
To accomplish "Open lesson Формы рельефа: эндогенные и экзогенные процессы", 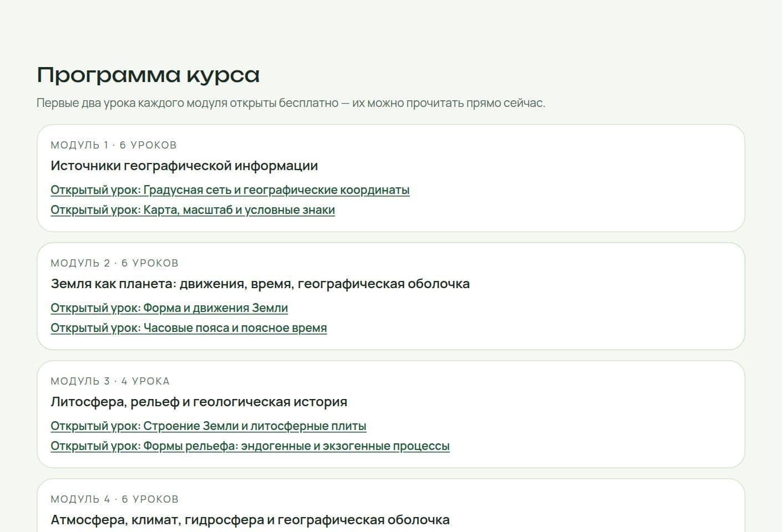I will [x=250, y=446].
